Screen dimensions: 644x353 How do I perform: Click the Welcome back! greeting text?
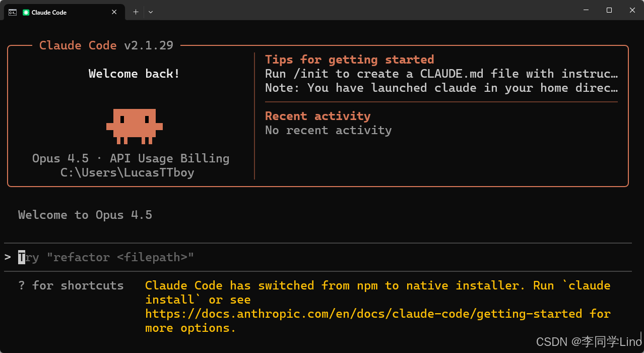[x=134, y=74]
